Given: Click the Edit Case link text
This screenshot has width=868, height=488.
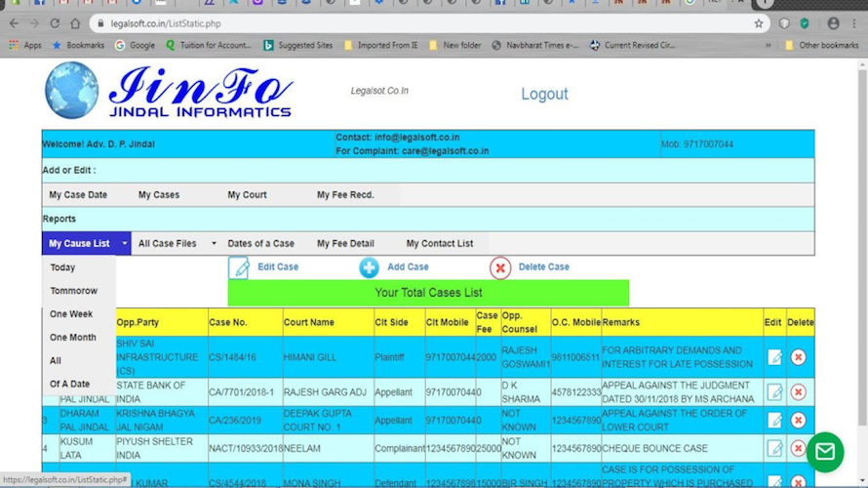Looking at the screenshot, I should tap(278, 267).
